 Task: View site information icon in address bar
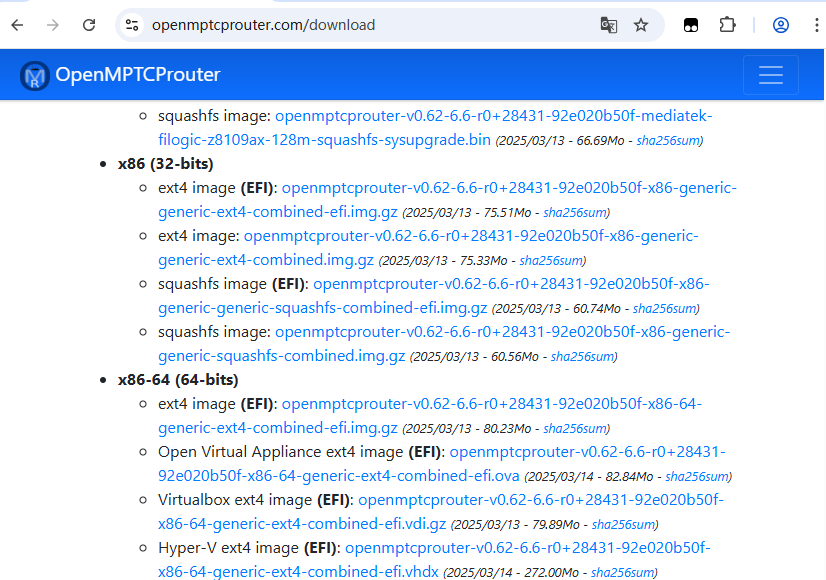click(x=132, y=25)
